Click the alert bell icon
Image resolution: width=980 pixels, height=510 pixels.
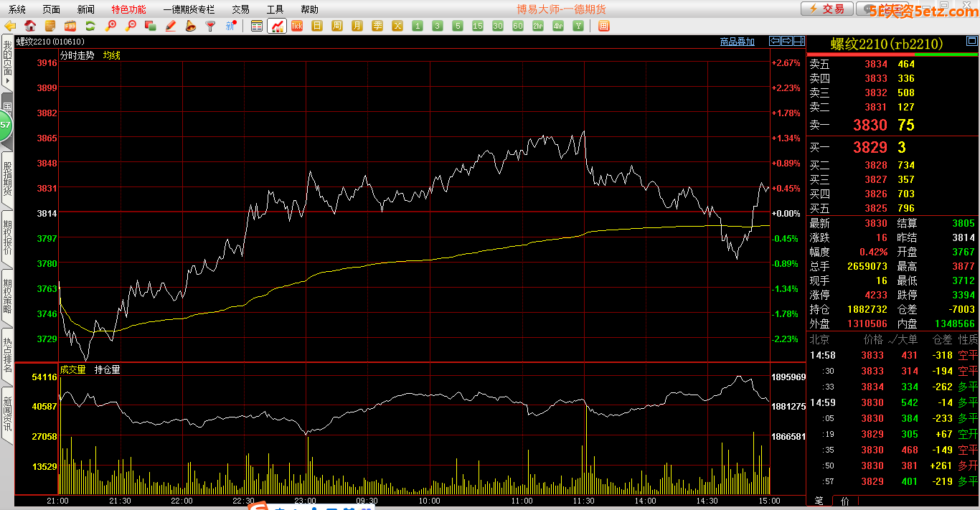pos(190,26)
